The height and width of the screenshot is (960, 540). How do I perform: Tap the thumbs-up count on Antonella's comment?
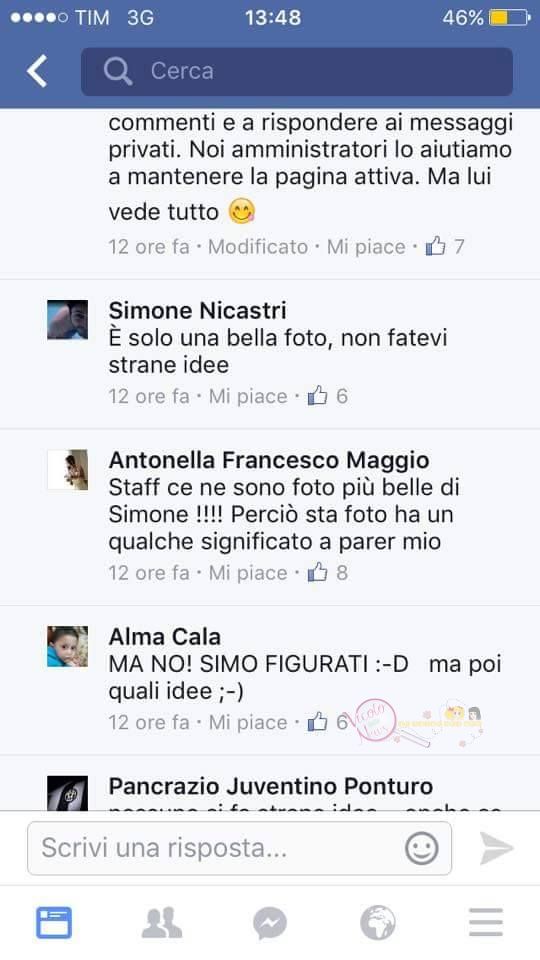[x=328, y=573]
